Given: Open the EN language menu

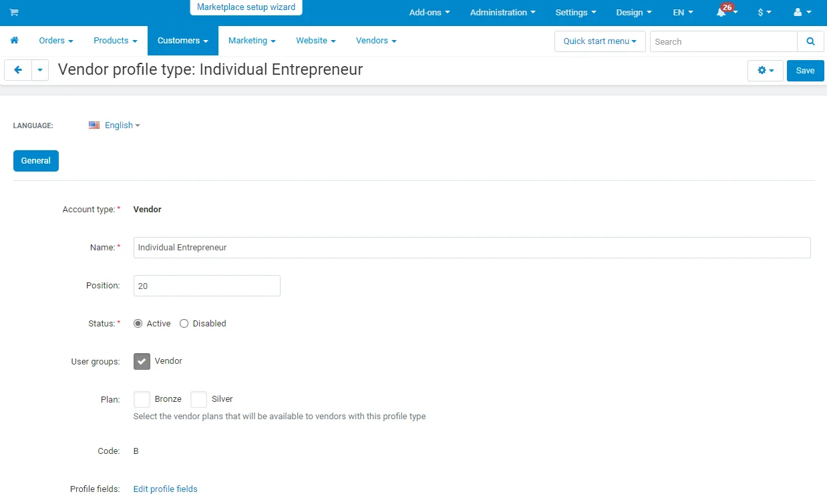Looking at the screenshot, I should 683,13.
